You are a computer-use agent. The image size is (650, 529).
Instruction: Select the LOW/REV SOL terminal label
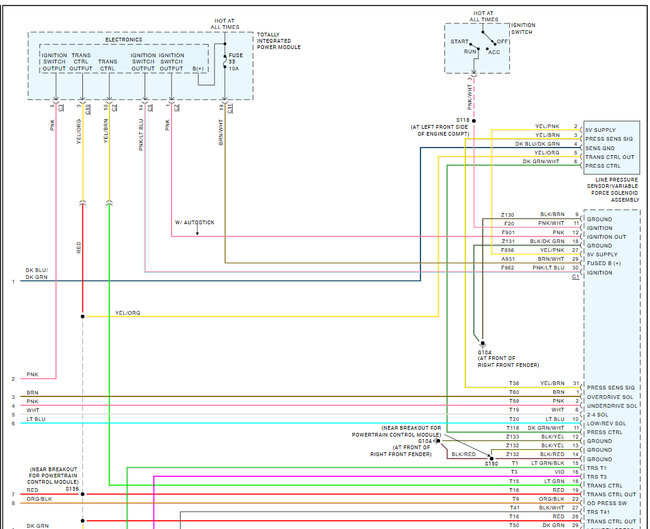(608, 424)
